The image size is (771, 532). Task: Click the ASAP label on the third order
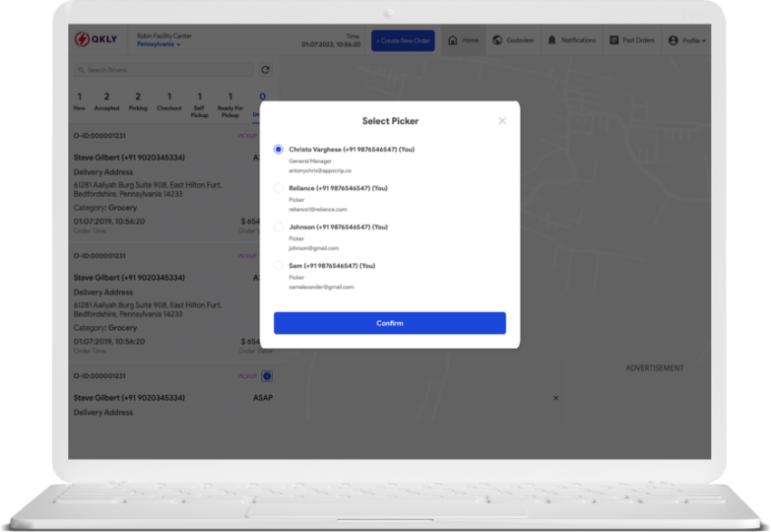[x=262, y=398]
